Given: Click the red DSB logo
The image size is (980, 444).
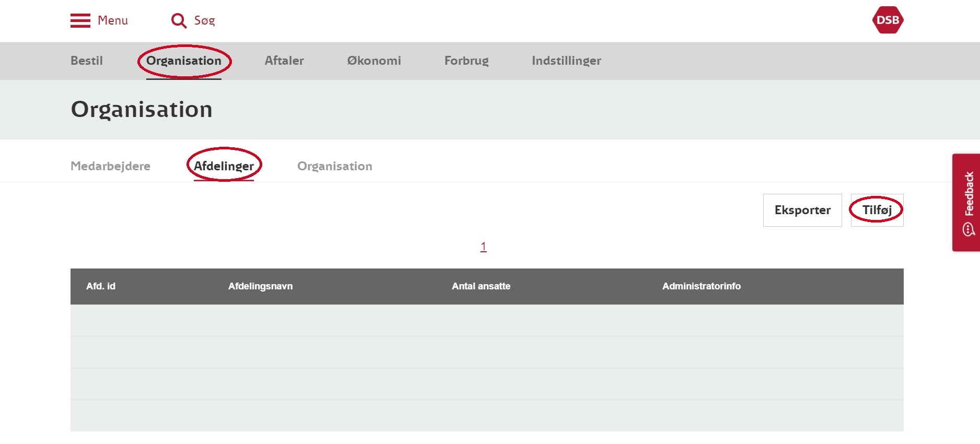Looking at the screenshot, I should pos(888,20).
